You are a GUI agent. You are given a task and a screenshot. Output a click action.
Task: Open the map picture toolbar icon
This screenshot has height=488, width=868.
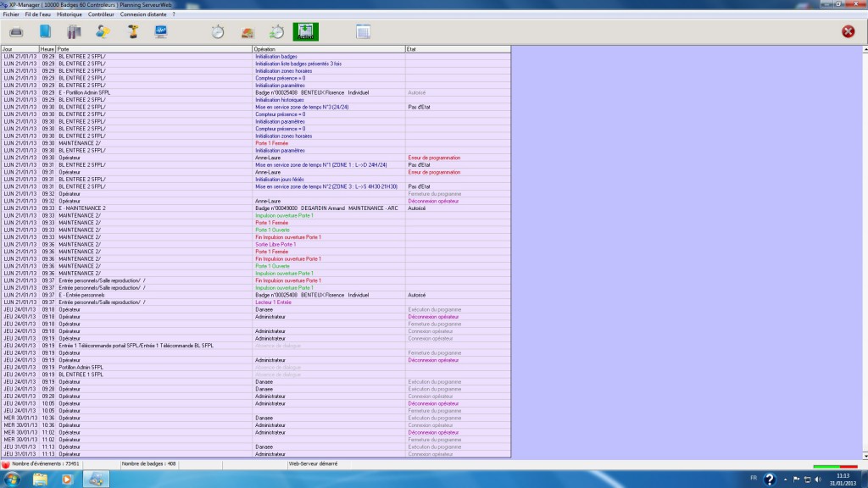[248, 32]
